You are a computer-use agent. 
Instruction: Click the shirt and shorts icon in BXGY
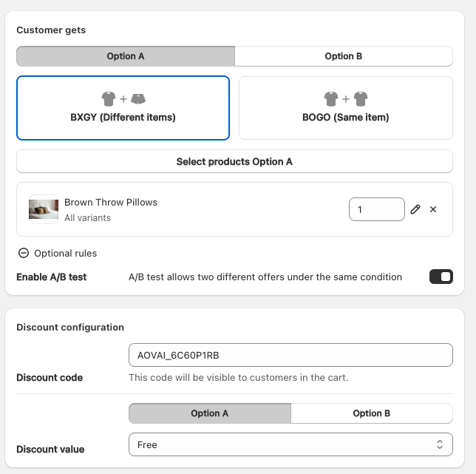[123, 99]
